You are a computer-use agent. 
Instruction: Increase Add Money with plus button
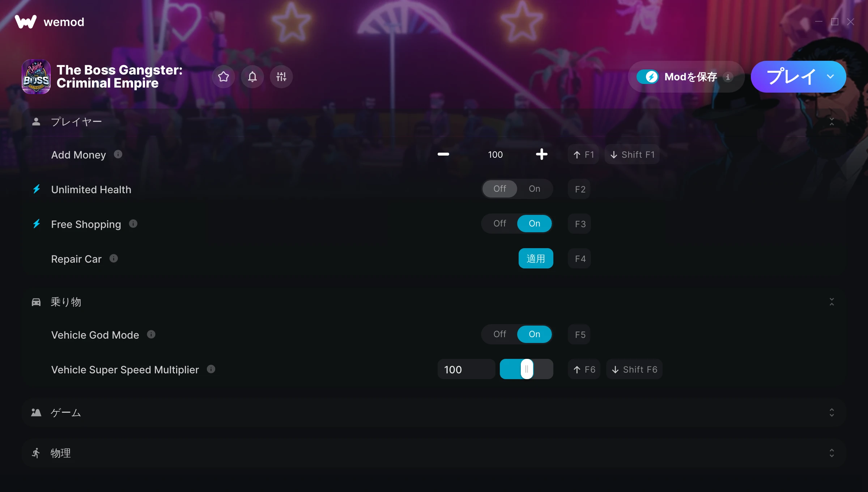tap(541, 154)
